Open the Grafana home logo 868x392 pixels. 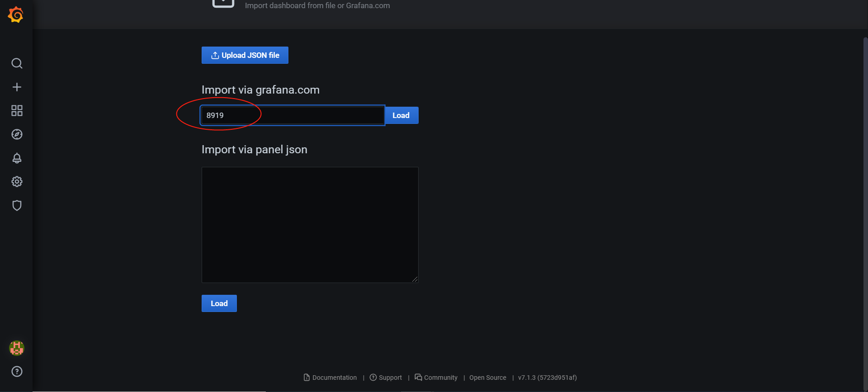[16, 15]
